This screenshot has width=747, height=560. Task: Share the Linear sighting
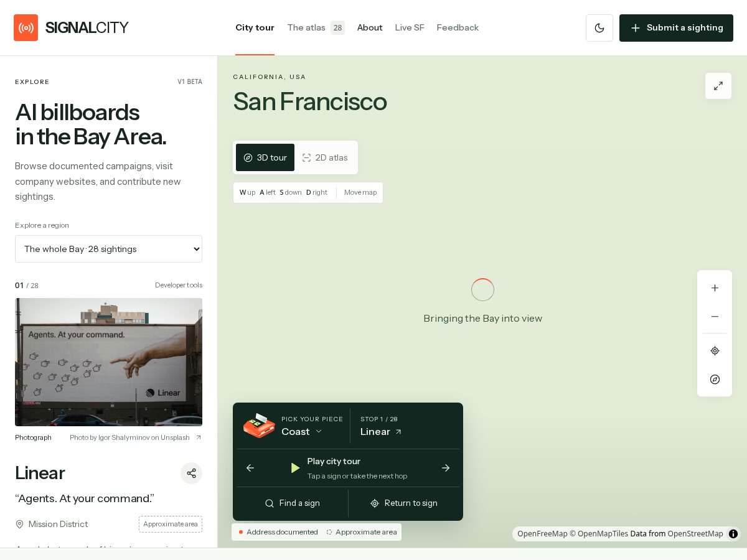[191, 473]
